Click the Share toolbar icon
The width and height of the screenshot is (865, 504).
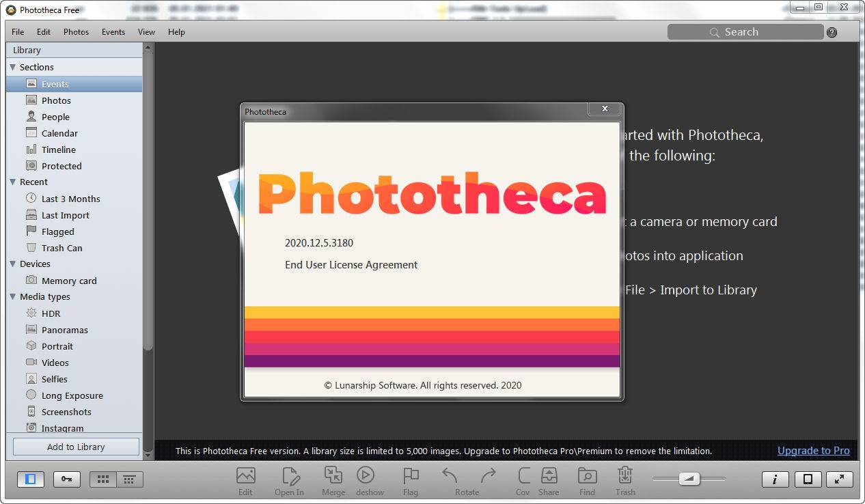tap(549, 475)
